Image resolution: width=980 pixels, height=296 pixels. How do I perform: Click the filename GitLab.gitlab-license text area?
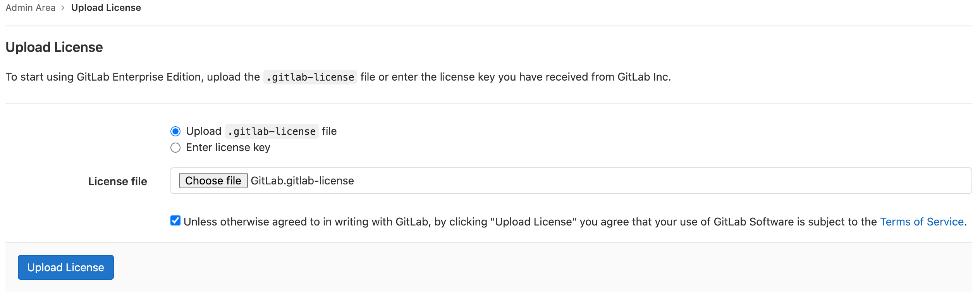pyautogui.click(x=302, y=181)
